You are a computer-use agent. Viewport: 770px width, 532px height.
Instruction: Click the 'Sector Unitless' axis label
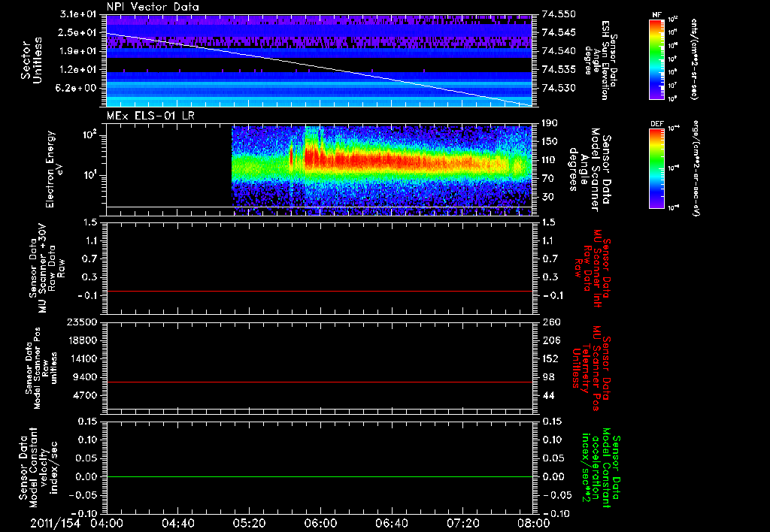point(32,60)
